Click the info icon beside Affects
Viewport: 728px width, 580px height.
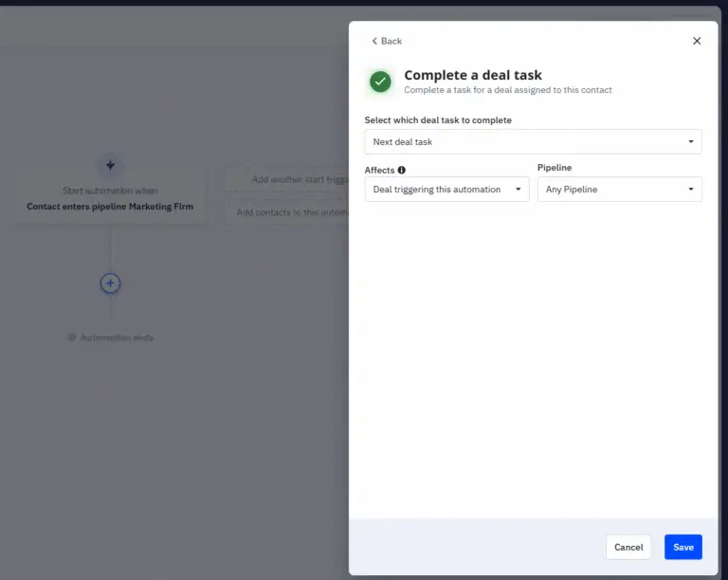(x=402, y=171)
